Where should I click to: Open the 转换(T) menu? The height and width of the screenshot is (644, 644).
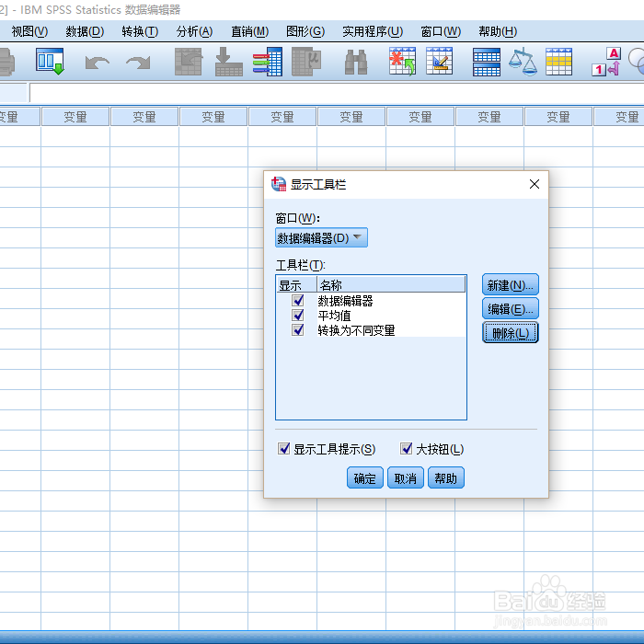tap(140, 31)
